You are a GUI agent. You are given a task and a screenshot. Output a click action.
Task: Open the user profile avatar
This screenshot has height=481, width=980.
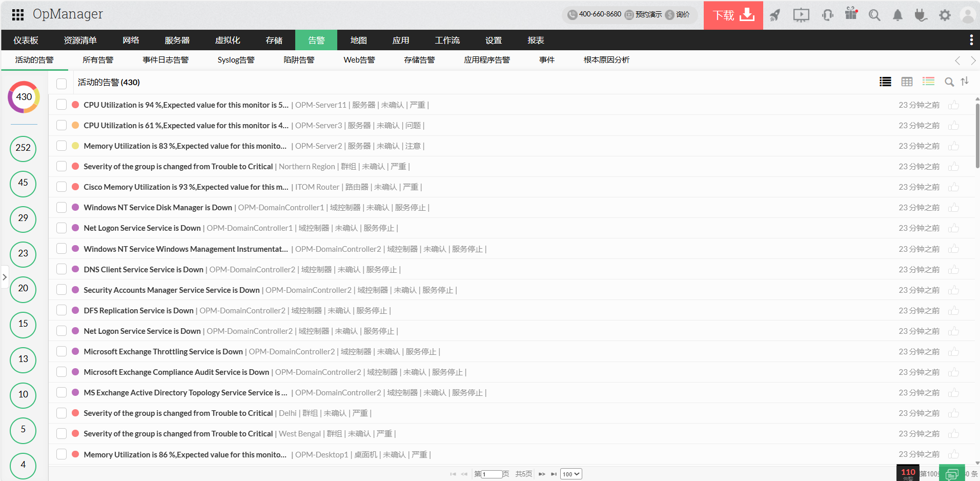click(968, 15)
